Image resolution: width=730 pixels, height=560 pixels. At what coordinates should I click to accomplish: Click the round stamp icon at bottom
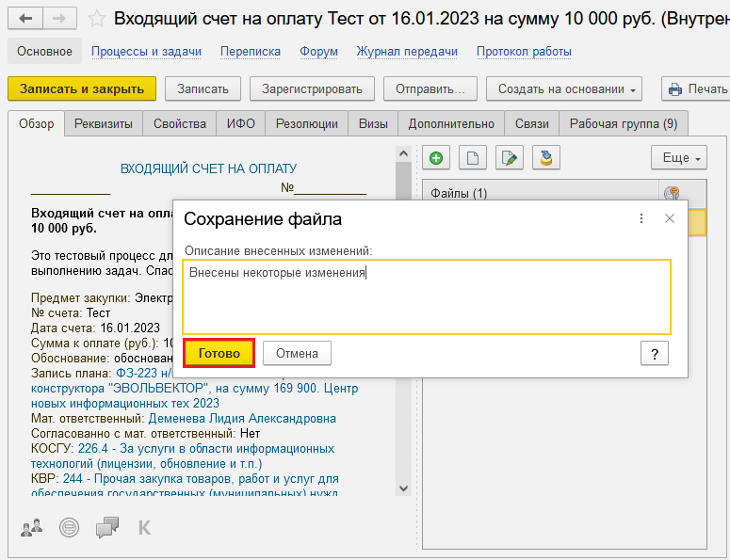(x=69, y=527)
